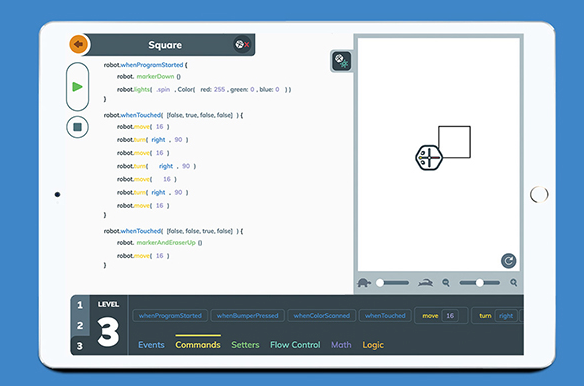The width and height of the screenshot is (584, 386).
Task: Select the robot in the simulator canvas
Action: 429,158
